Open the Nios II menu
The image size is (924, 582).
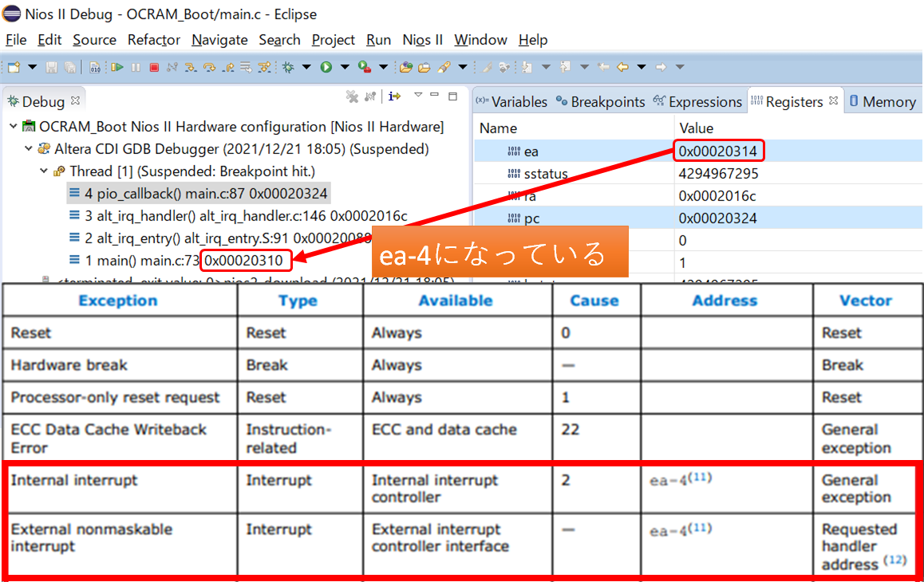(422, 40)
